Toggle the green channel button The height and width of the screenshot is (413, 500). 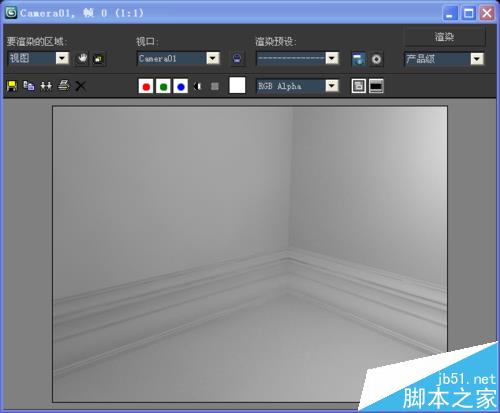click(x=163, y=86)
